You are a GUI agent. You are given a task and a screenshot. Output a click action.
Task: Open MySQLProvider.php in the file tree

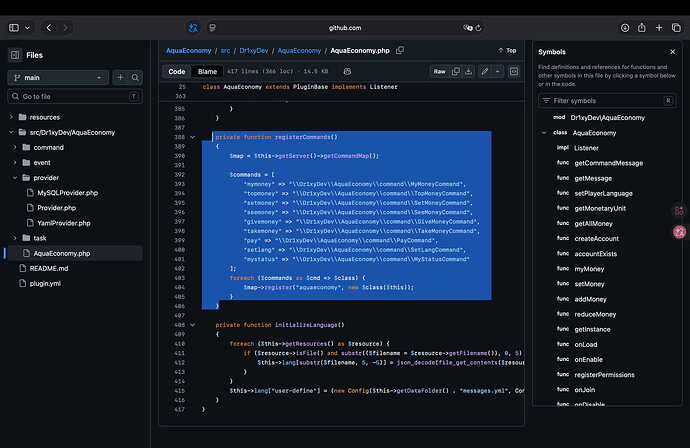point(68,193)
